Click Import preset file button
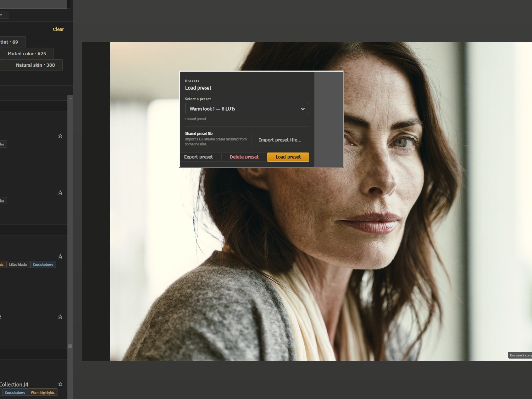532x399 pixels. click(x=280, y=140)
